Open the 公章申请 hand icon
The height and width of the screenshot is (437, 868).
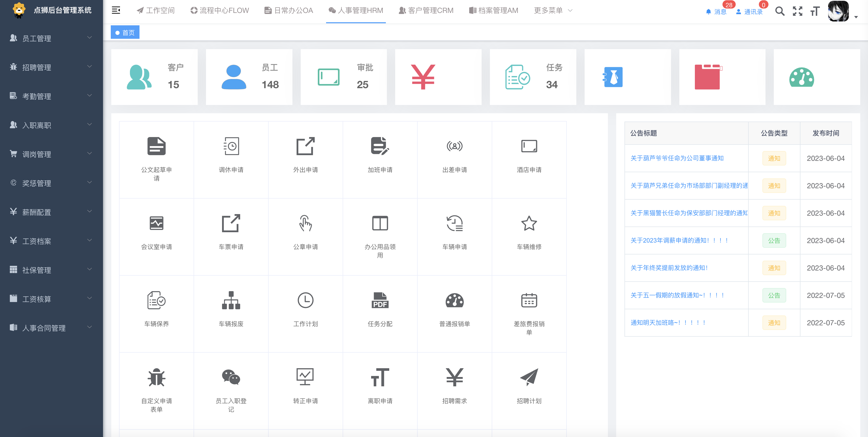pyautogui.click(x=306, y=223)
